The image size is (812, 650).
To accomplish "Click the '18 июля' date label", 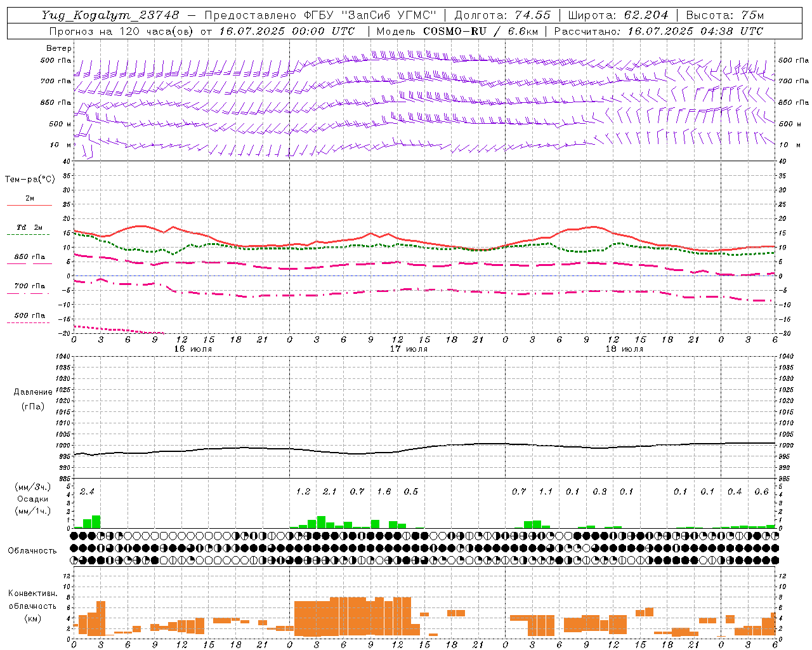I will click(624, 349).
